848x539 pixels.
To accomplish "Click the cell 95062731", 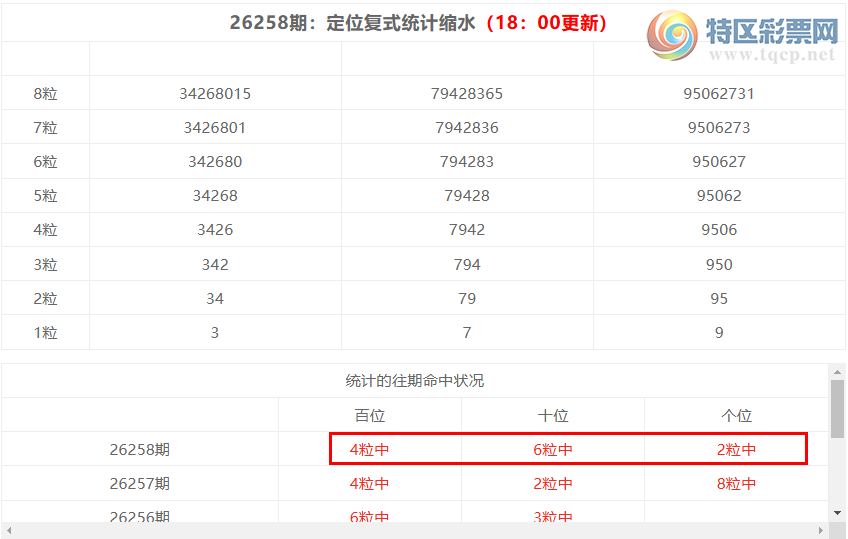I will click(719, 94).
